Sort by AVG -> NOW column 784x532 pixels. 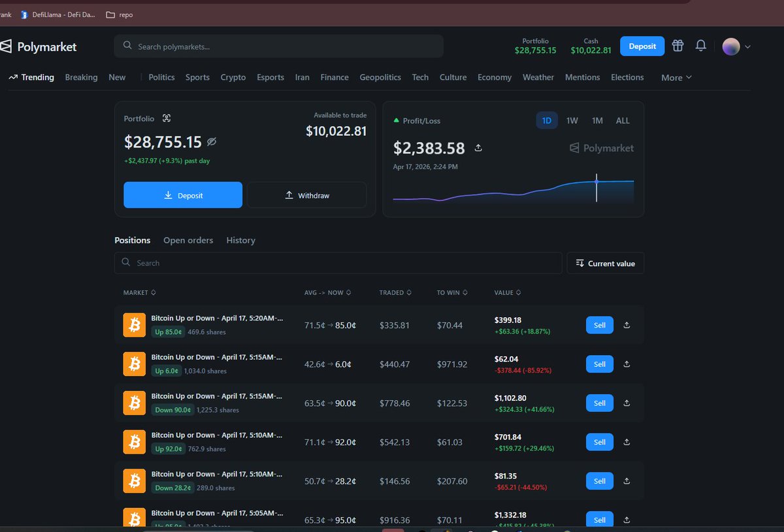(328, 292)
